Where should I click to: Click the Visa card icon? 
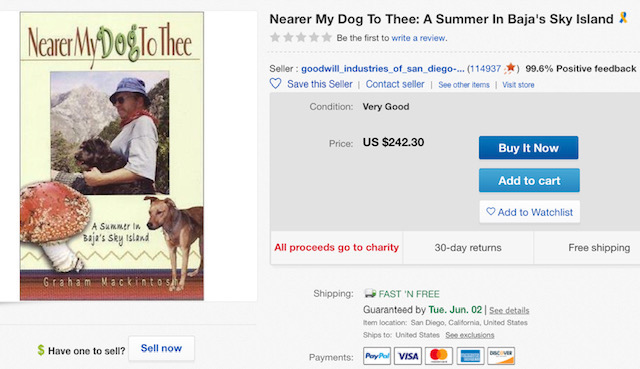[408, 356]
